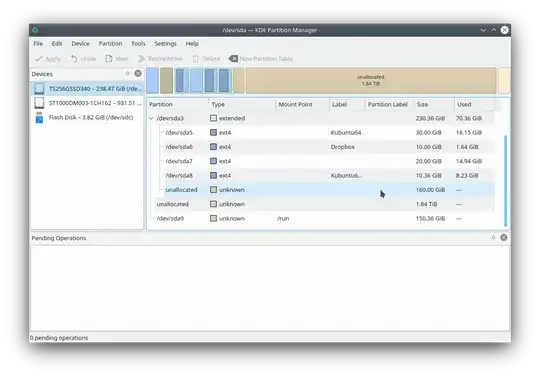
Task: Click the Delete toolbar button
Action: click(x=206, y=59)
